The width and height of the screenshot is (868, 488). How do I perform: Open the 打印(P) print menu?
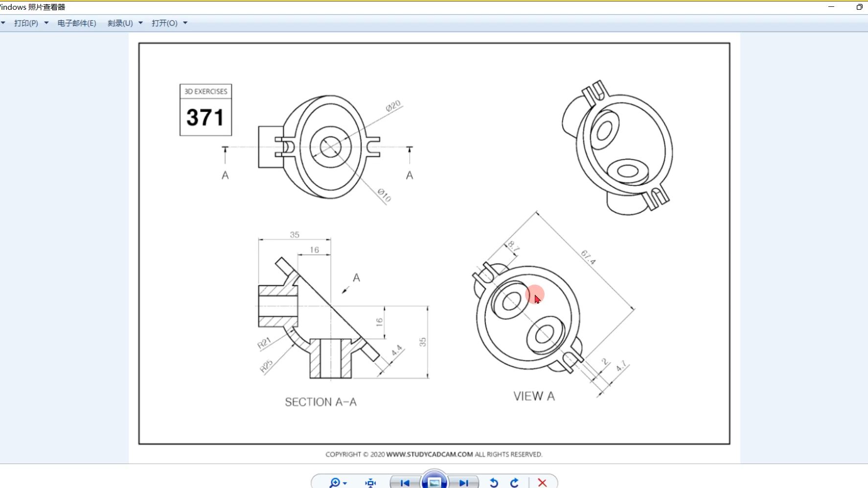coord(31,23)
